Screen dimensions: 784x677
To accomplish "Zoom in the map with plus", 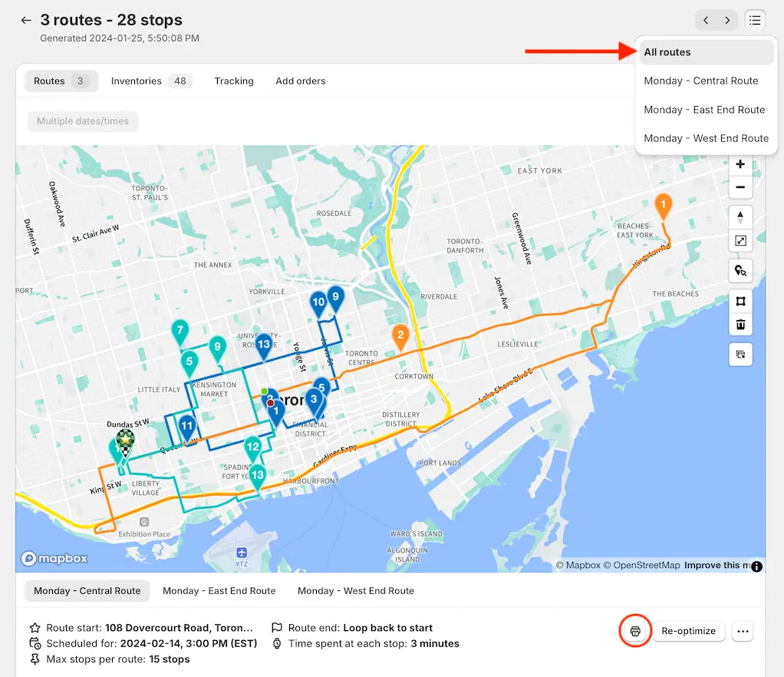I will [740, 164].
